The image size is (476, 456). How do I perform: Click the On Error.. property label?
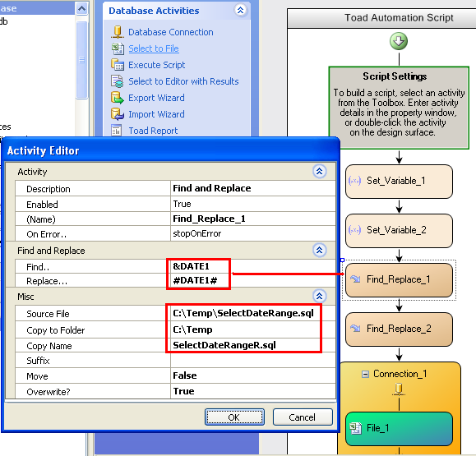(46, 234)
